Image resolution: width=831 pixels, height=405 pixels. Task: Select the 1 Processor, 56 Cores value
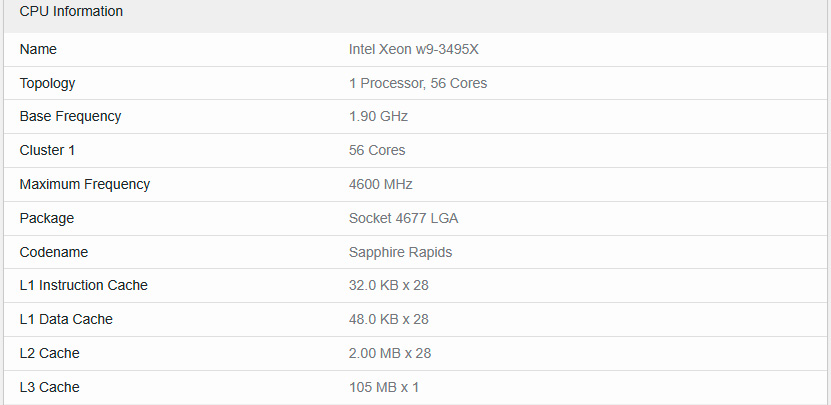pos(418,83)
